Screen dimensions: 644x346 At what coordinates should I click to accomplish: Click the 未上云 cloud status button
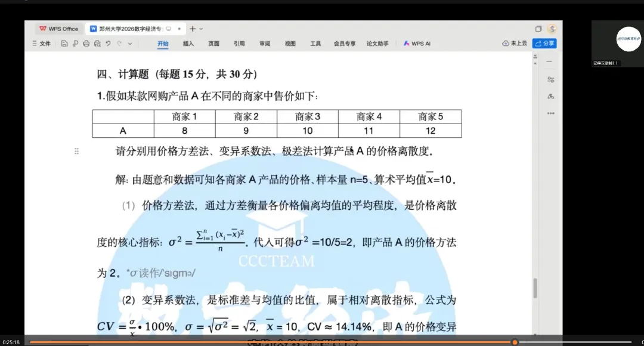515,43
